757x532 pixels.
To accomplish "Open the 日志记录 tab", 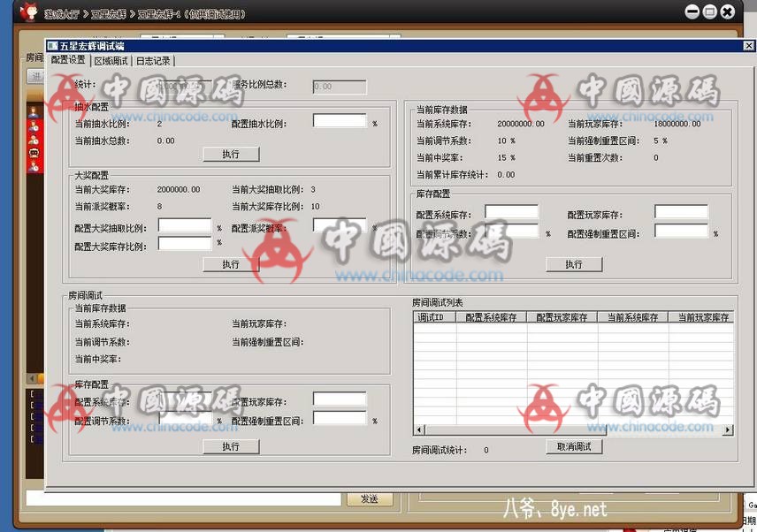I will (x=153, y=61).
